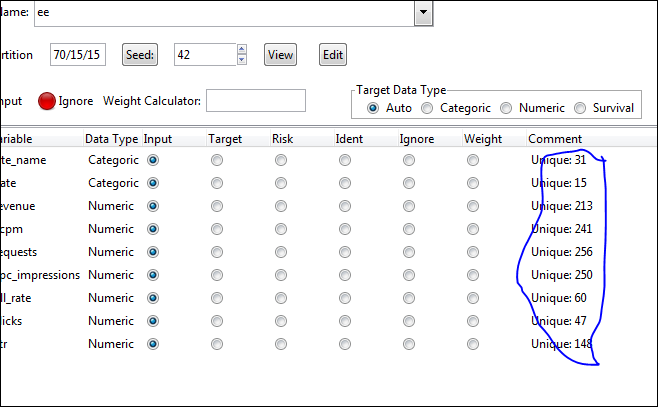Click the Seed button
This screenshot has height=407, width=658.
(x=141, y=54)
